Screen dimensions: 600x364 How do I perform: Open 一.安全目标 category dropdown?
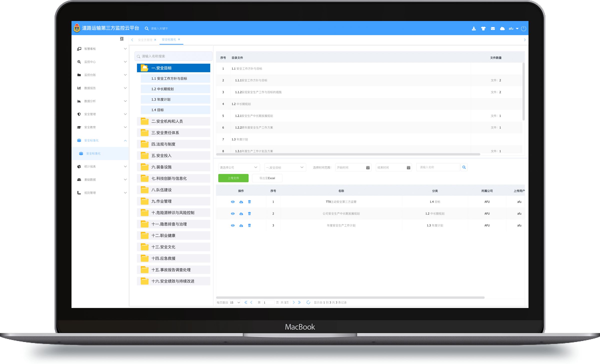click(285, 167)
